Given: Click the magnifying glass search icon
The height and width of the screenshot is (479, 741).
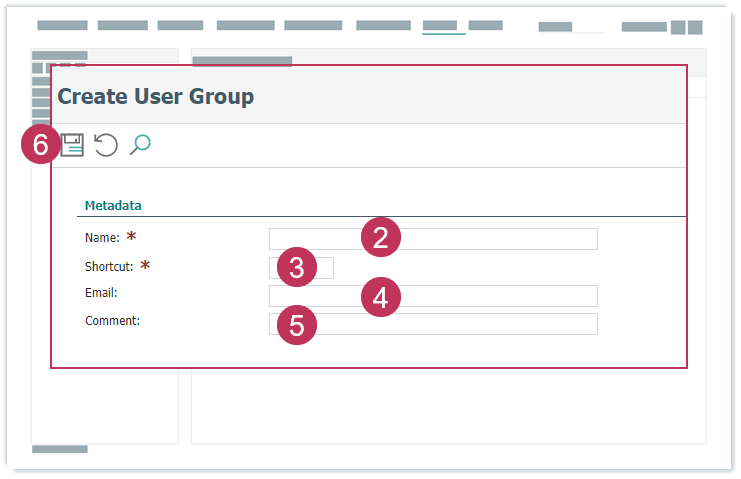Looking at the screenshot, I should tap(140, 145).
